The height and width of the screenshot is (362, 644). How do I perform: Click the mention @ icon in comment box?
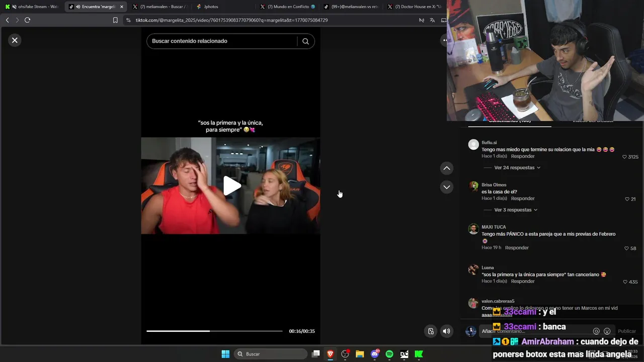pos(596,331)
